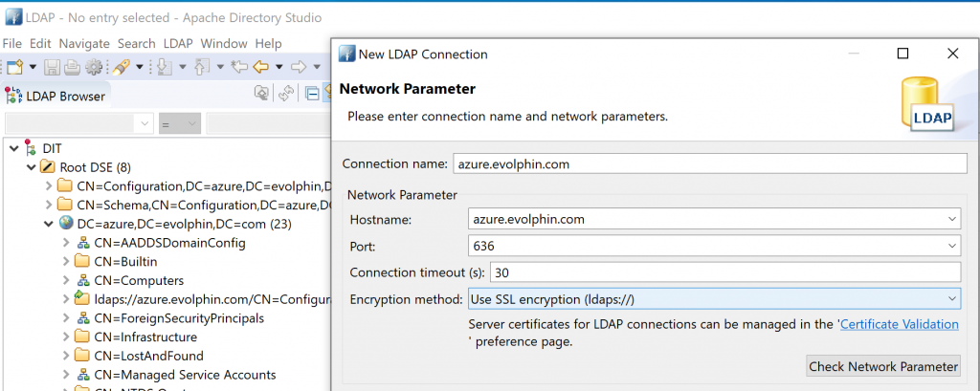980x391 pixels.
Task: Click the Search flashlight toolbar icon
Action: [122, 67]
